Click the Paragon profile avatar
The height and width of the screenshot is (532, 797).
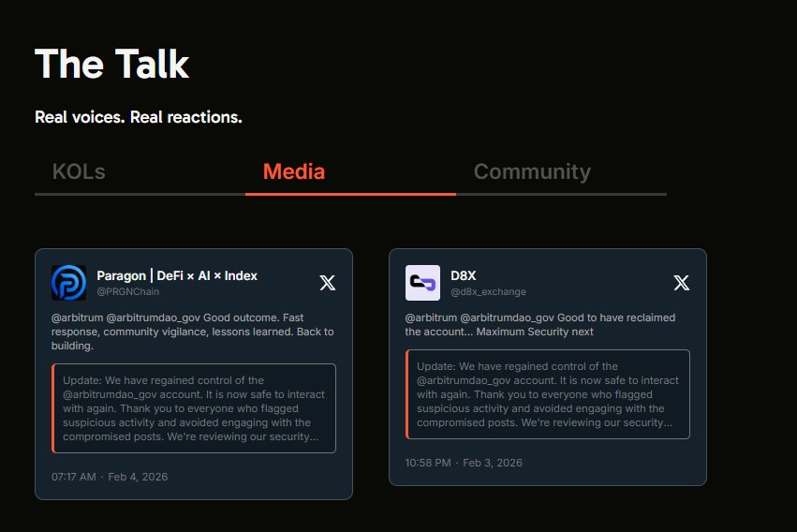68,283
